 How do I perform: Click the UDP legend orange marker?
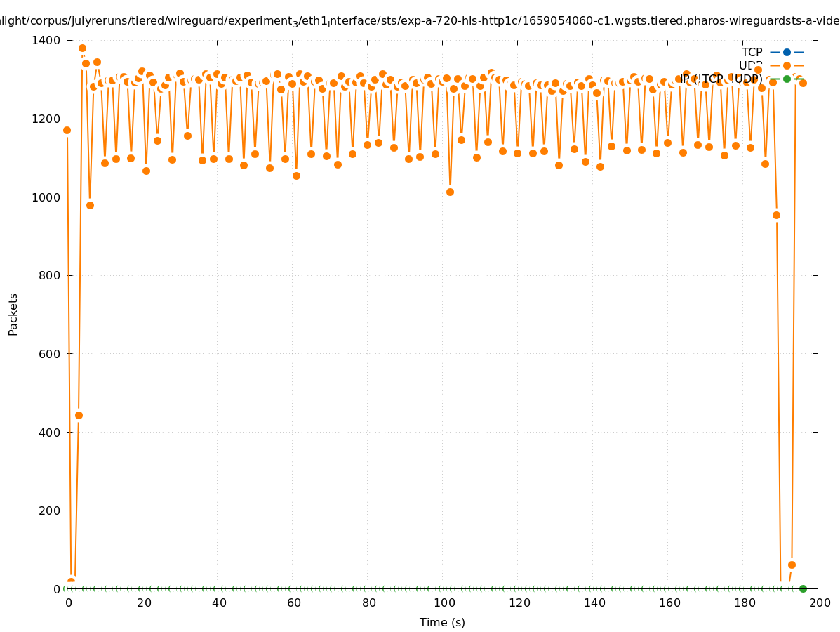click(787, 65)
